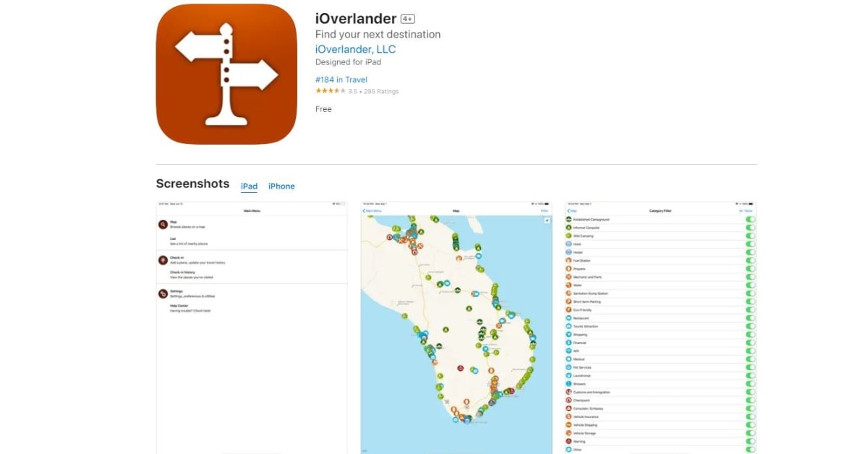
Task: Click the Shopping category icon
Action: pyautogui.click(x=569, y=335)
